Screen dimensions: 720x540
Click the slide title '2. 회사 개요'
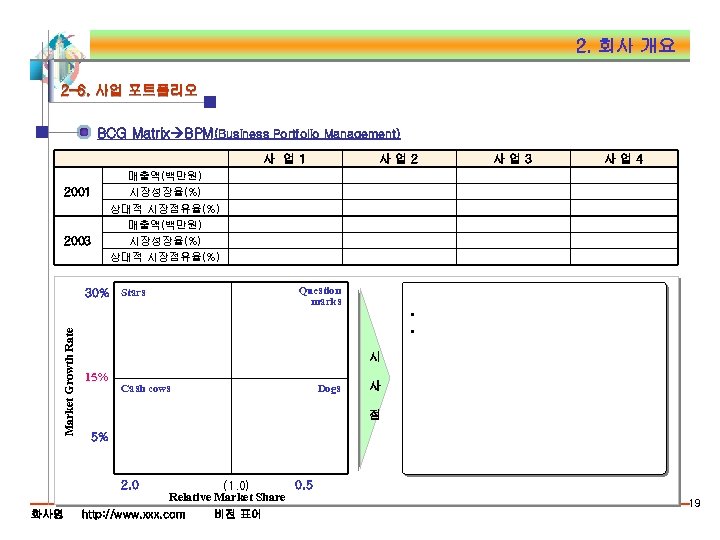[625, 45]
